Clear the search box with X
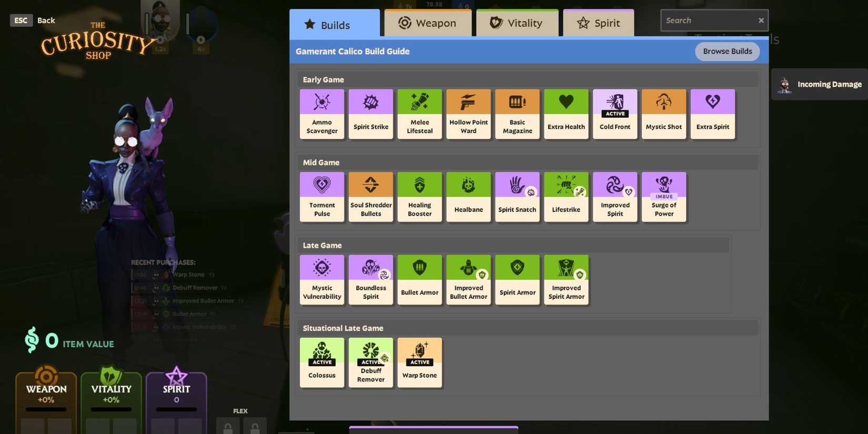This screenshot has width=868, height=434. (761, 21)
